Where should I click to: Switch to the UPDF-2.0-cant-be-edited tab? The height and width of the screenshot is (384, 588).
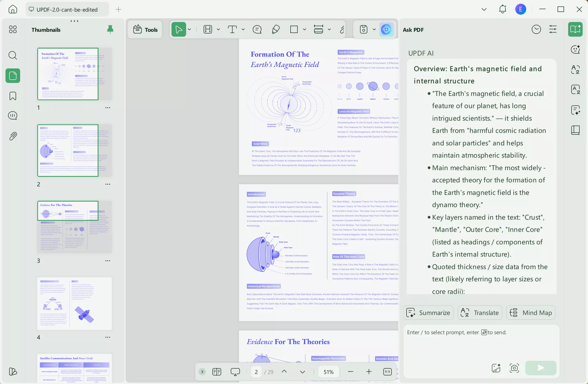point(67,9)
